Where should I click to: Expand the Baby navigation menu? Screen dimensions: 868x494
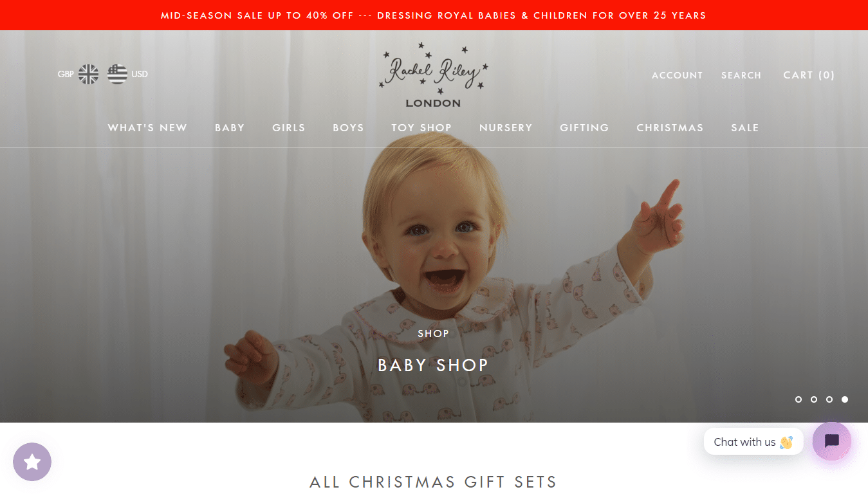tap(230, 128)
